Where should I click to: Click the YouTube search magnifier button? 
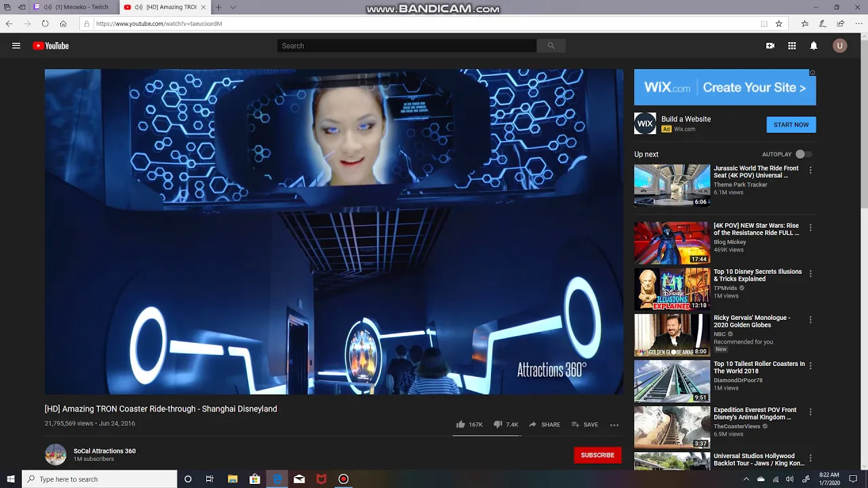(x=551, y=46)
